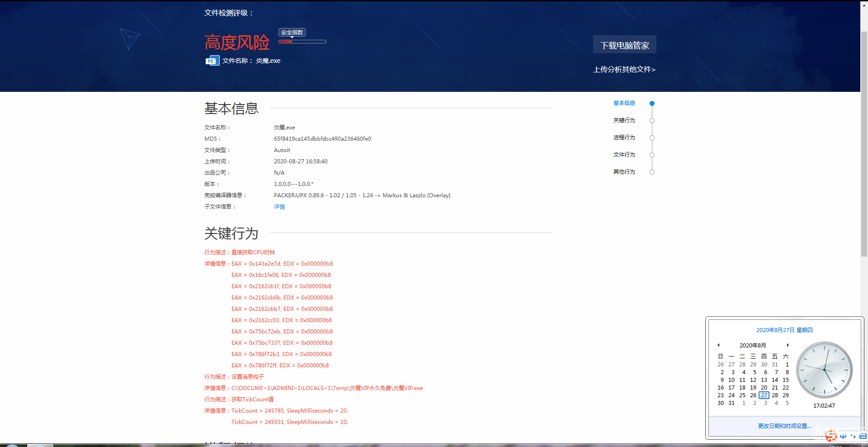Expand the 2020年8月 calendar header

(x=753, y=345)
